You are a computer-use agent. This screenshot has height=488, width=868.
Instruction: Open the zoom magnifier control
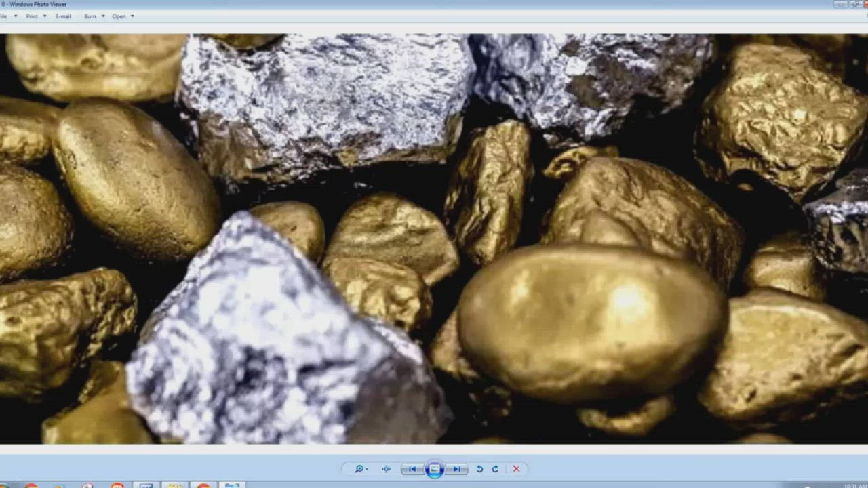pos(359,469)
